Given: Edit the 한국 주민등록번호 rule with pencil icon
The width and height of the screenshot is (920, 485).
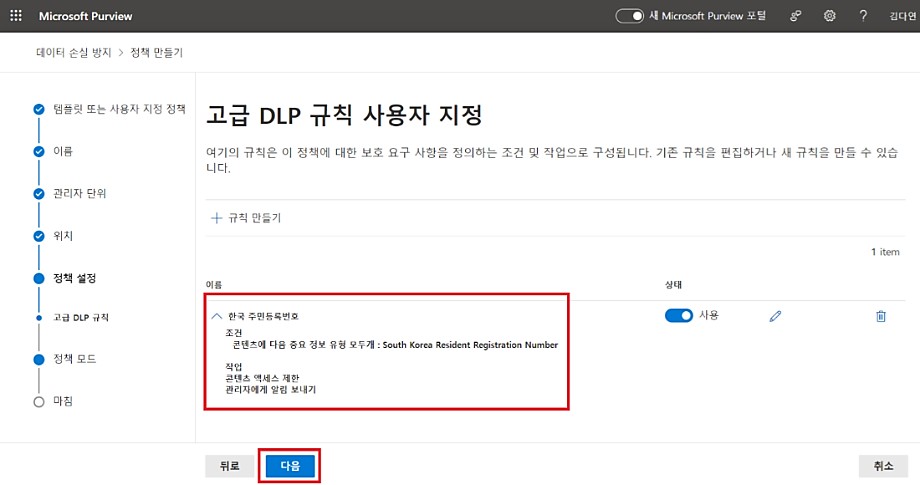Looking at the screenshot, I should tap(775, 316).
